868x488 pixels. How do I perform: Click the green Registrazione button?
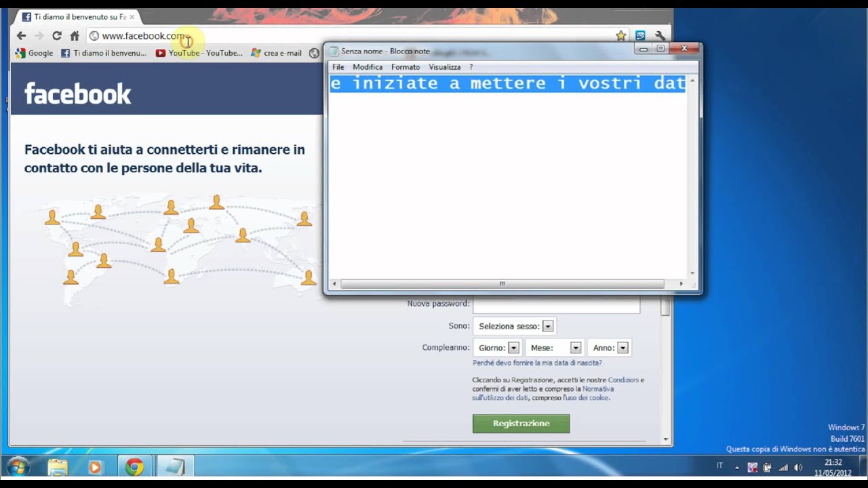pyautogui.click(x=521, y=424)
